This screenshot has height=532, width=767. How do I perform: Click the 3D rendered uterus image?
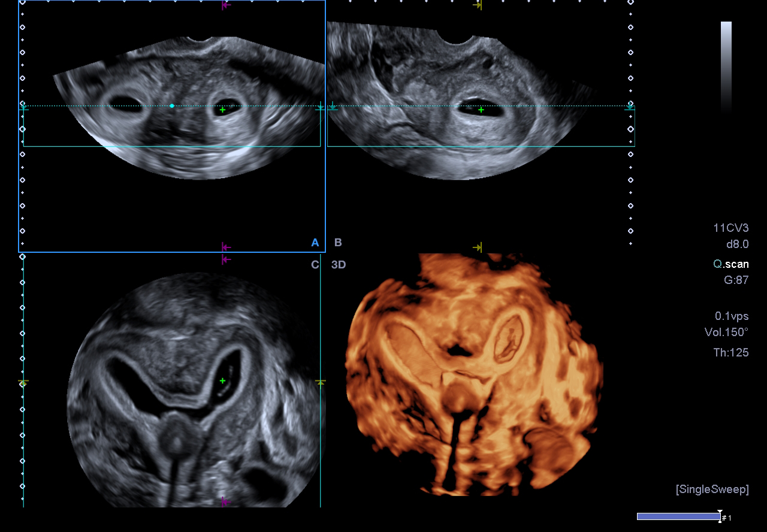tap(475, 374)
